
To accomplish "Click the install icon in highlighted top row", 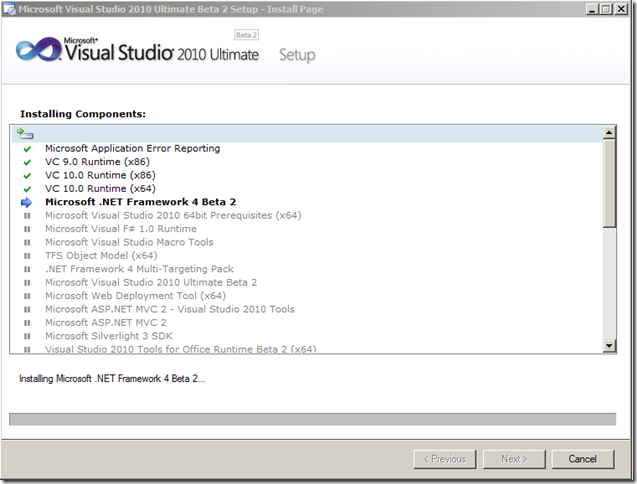I will pos(25,133).
